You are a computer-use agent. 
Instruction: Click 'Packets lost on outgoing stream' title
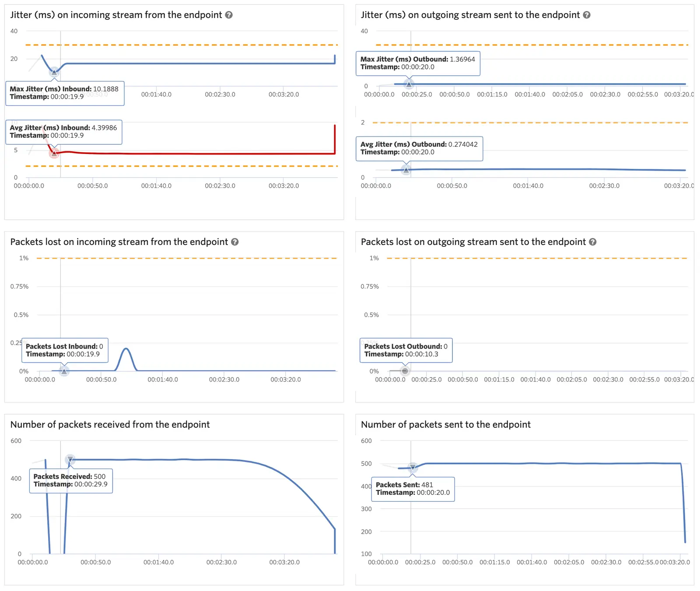click(473, 242)
